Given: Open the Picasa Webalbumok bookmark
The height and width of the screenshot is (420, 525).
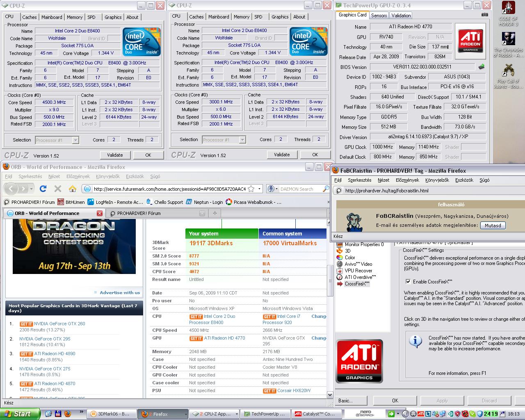Looking at the screenshot, I should (x=253, y=202).
